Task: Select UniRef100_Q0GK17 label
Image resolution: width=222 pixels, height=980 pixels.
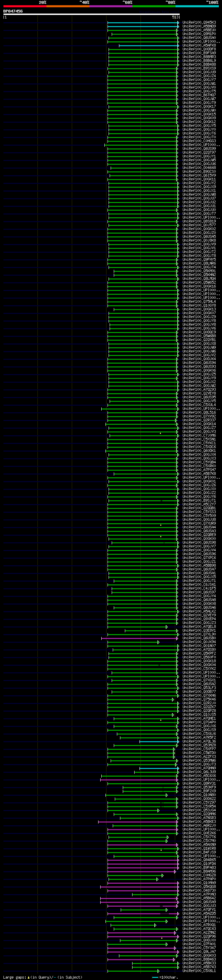Action: tap(199, 106)
